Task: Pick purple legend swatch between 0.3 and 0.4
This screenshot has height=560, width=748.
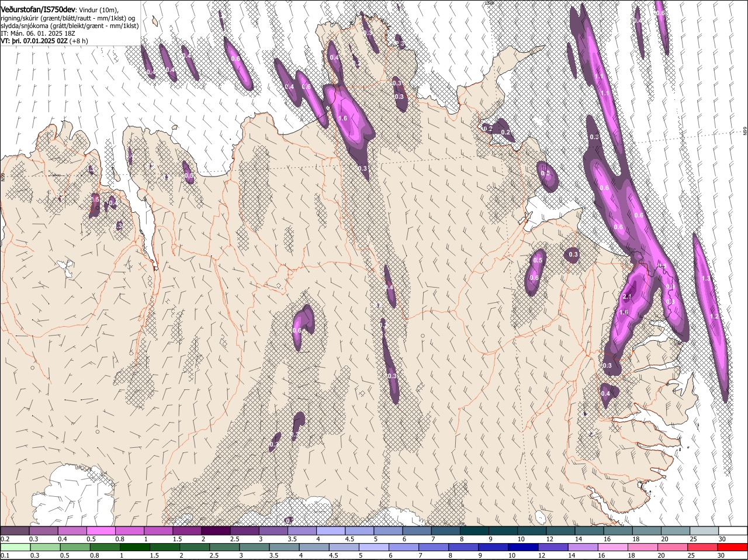Action: pos(43,530)
